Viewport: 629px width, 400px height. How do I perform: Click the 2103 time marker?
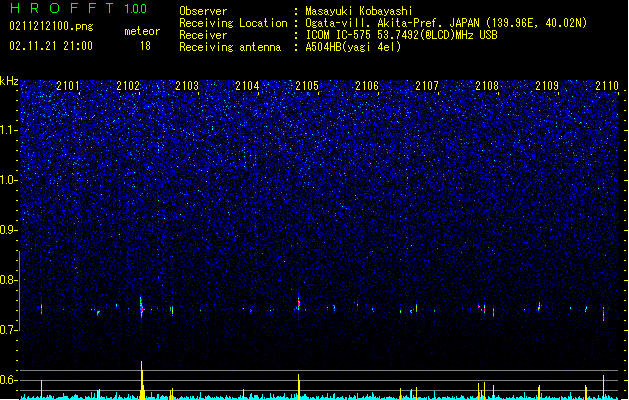tap(187, 86)
